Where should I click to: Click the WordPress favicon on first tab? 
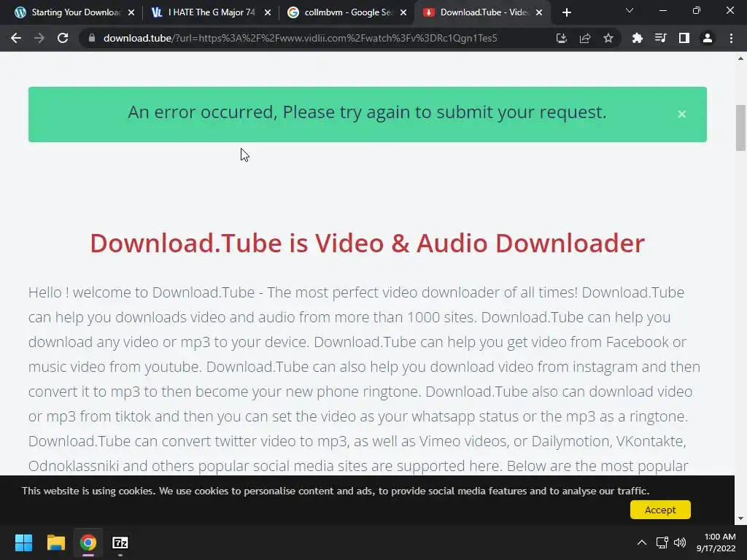click(20, 12)
